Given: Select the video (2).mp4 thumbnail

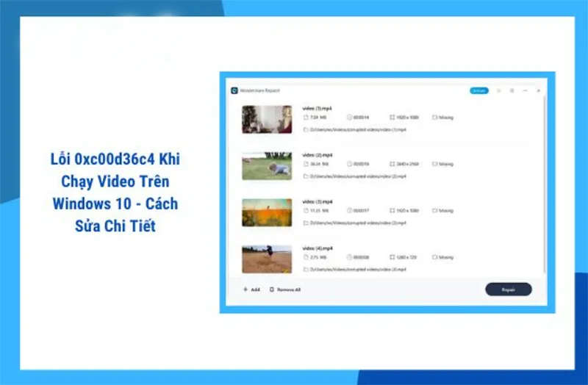Looking at the screenshot, I should pos(267,166).
